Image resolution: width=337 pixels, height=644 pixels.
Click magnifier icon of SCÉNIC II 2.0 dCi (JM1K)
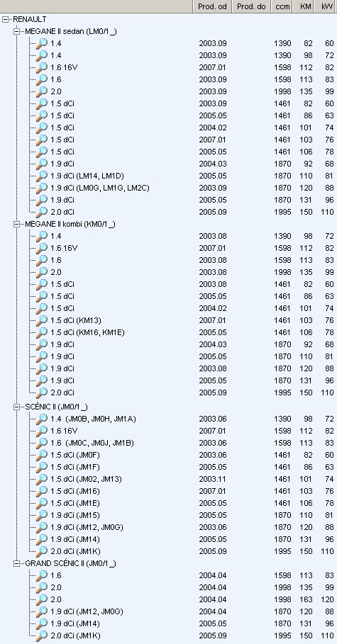pyautogui.click(x=42, y=551)
